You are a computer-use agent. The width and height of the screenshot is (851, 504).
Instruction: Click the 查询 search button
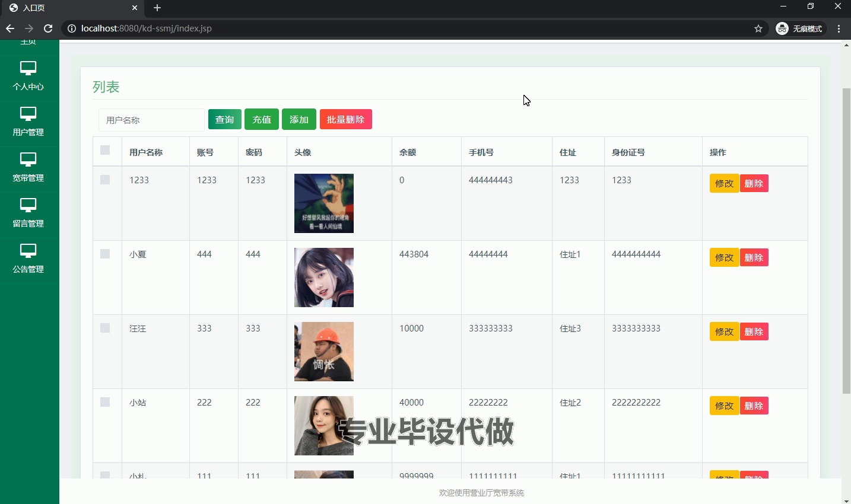[225, 119]
